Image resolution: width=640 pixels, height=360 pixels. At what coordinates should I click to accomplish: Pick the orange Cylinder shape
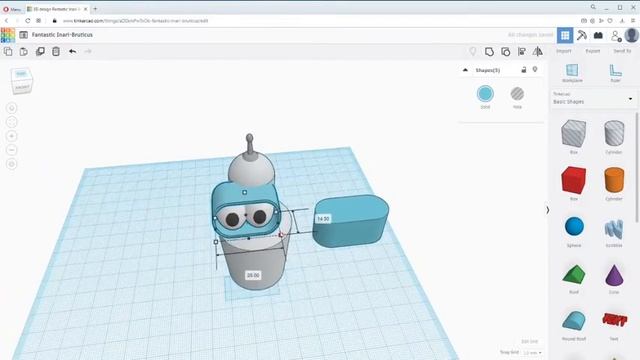click(614, 180)
